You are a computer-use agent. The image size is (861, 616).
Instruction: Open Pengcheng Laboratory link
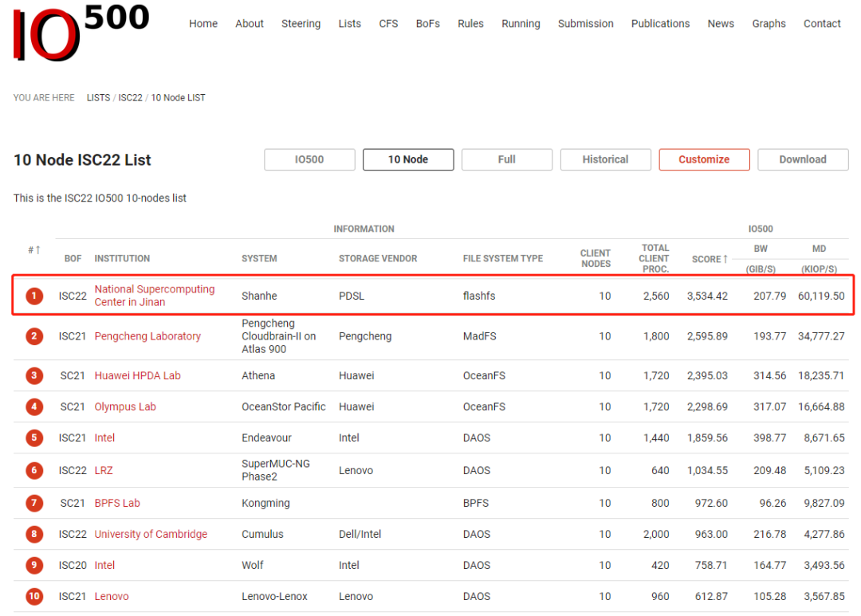click(147, 336)
